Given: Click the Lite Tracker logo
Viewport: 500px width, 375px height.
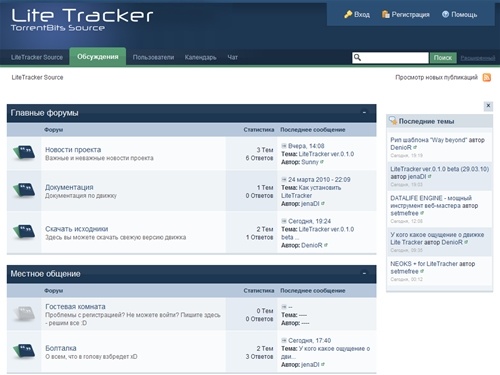Looking at the screenshot, I should (x=82, y=19).
